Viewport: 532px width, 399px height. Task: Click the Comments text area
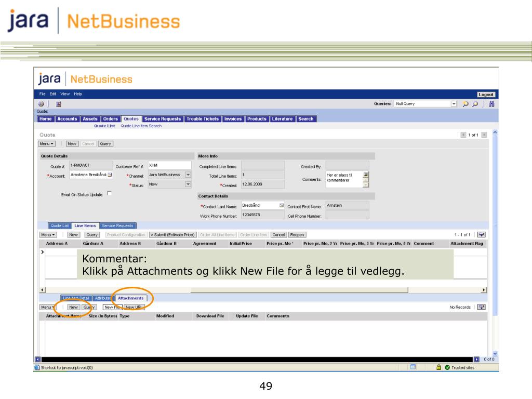[344, 179]
